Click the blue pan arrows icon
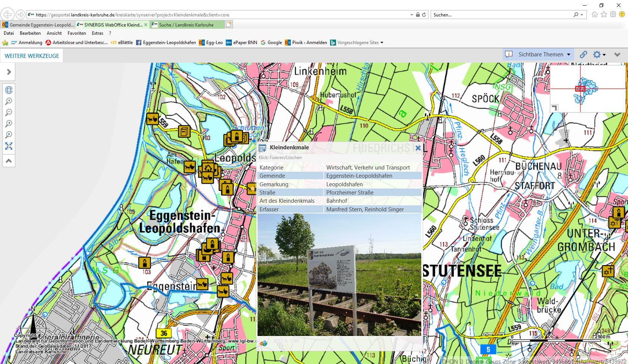The width and height of the screenshot is (628, 364). pos(9,146)
